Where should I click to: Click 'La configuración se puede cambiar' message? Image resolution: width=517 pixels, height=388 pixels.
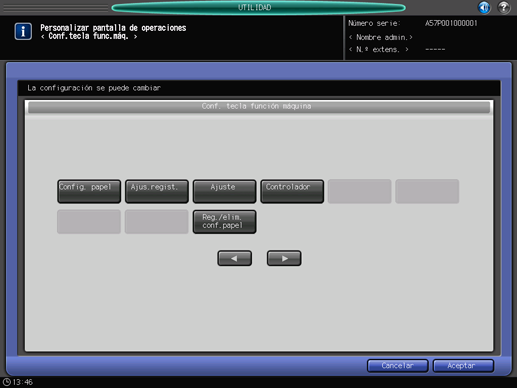pyautogui.click(x=94, y=88)
